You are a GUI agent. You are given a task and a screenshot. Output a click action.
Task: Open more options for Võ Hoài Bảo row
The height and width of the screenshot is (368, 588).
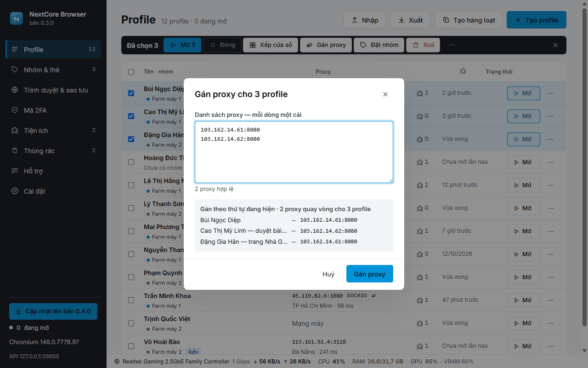(x=551, y=346)
